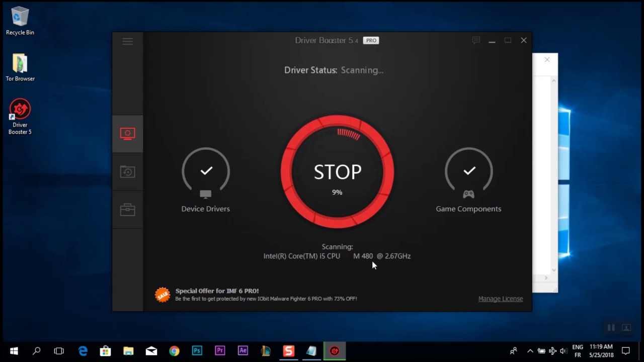
Task: Minimize the Driver Booster window
Action: 492,41
